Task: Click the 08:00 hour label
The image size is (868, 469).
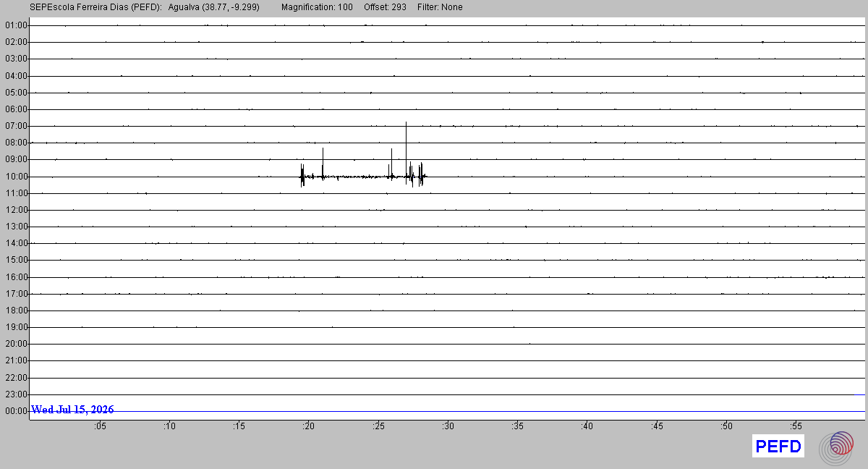Action: coord(16,143)
